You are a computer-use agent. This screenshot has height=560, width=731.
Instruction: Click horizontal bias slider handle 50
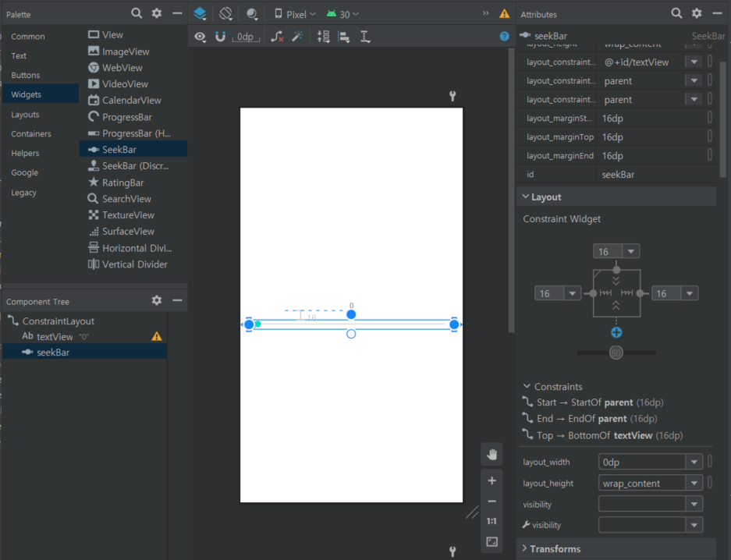[616, 353]
